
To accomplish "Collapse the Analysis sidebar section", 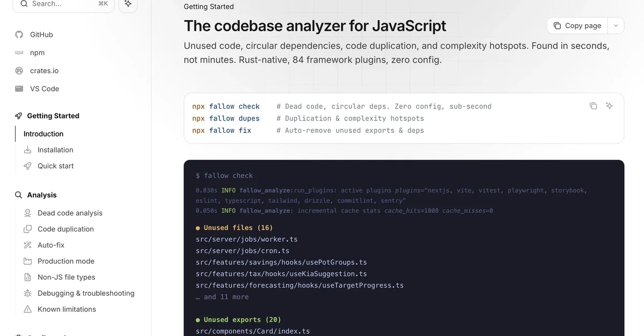I will point(41,195).
